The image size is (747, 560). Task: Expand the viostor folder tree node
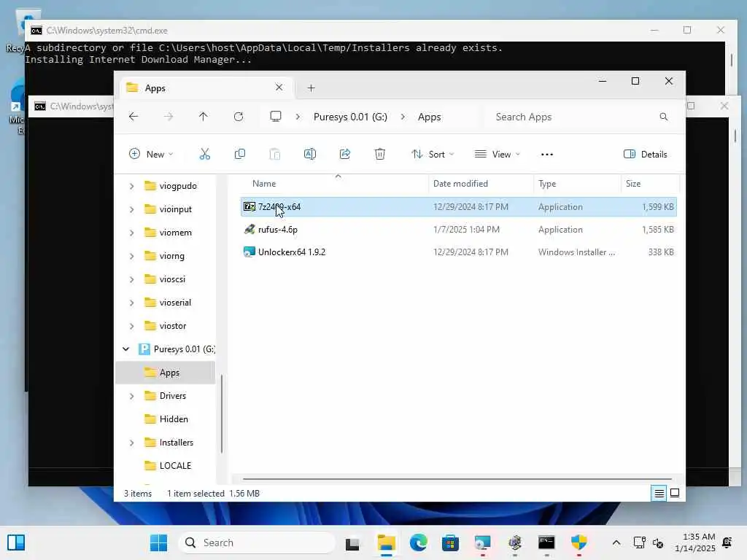coord(132,326)
